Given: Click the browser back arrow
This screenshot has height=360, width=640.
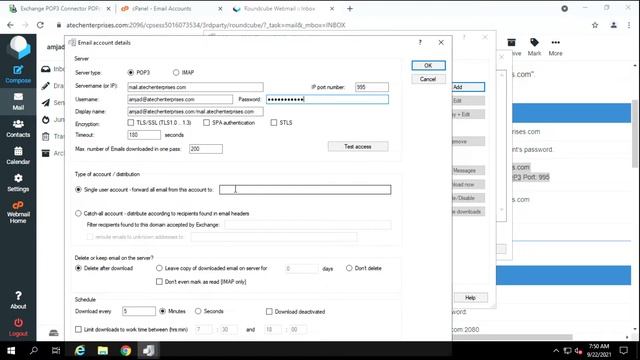Looking at the screenshot, I should 10,25.
